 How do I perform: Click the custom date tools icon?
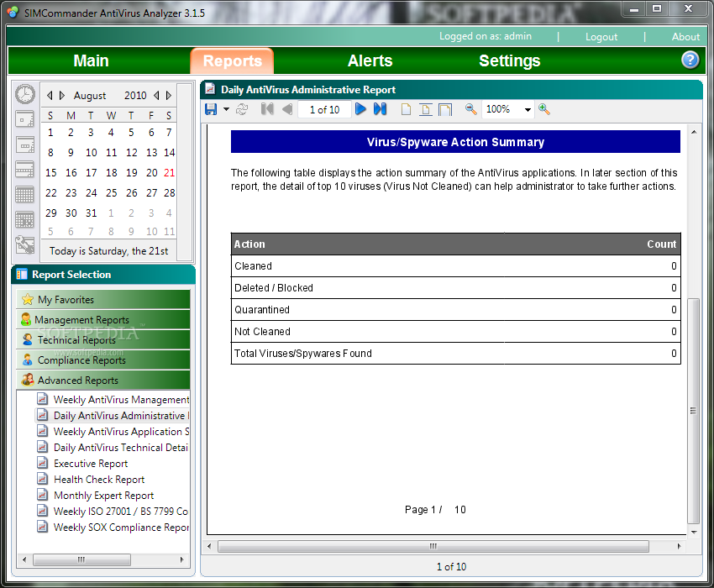[x=24, y=244]
